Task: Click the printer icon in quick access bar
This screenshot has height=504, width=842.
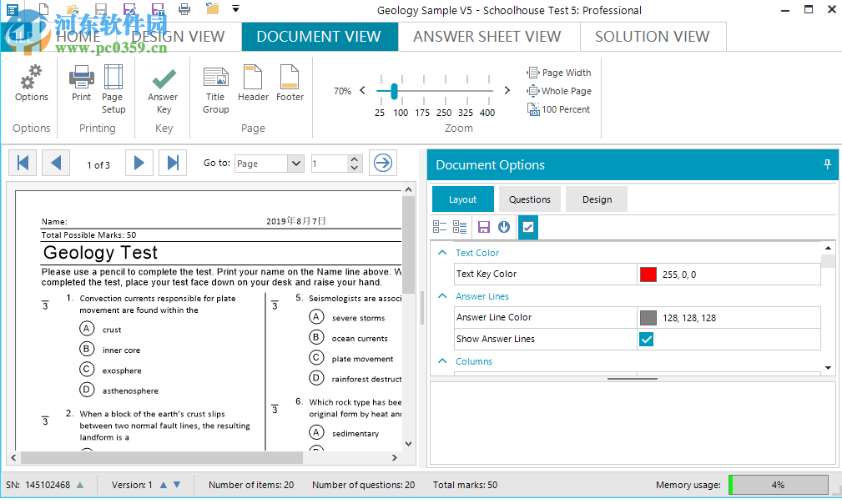Action: (x=184, y=8)
